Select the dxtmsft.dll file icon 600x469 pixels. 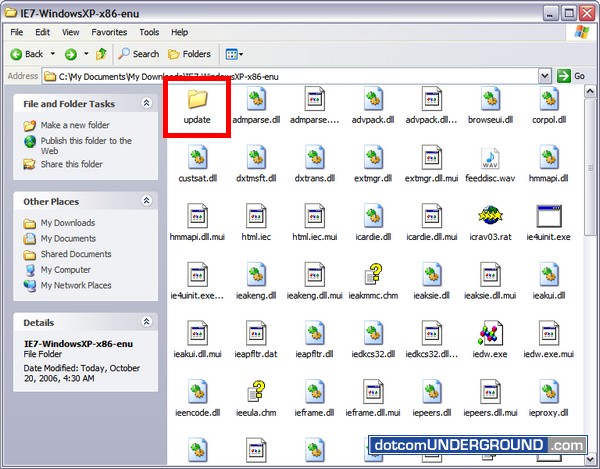[x=256, y=157]
